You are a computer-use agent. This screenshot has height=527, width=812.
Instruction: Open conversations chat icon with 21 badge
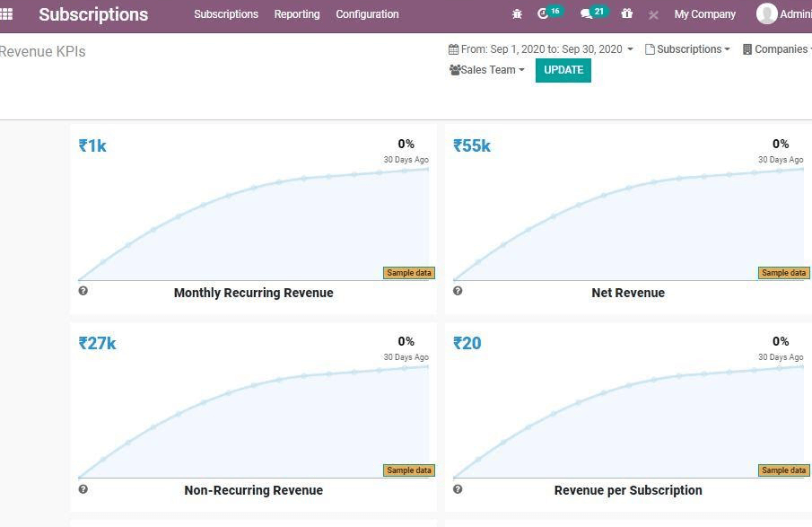593,13
